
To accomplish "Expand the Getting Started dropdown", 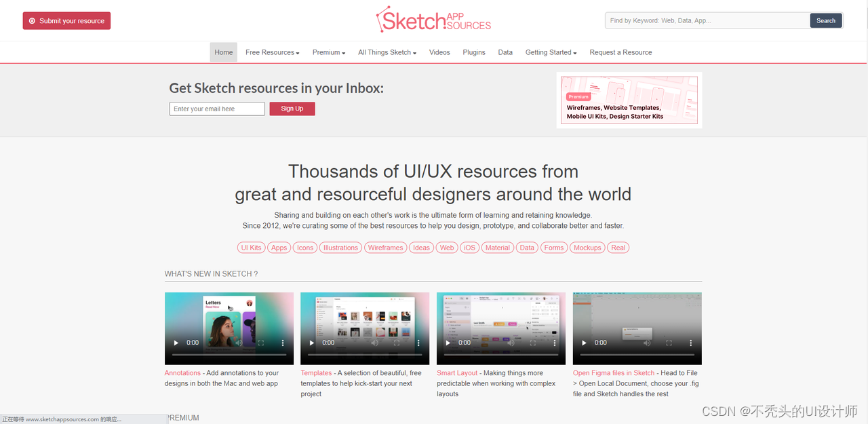I will (551, 52).
